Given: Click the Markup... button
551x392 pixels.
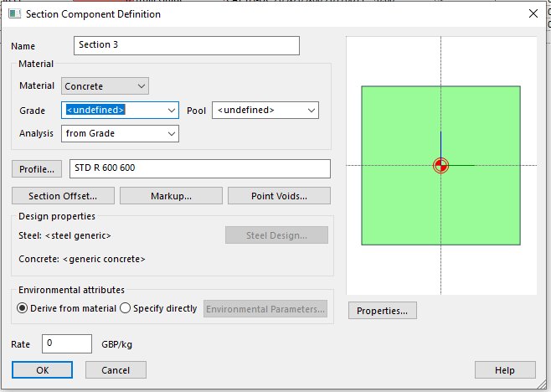Looking at the screenshot, I should pos(171,196).
